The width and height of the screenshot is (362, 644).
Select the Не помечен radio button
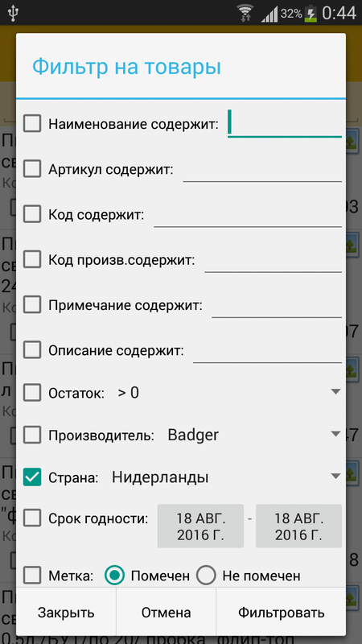click(x=206, y=576)
